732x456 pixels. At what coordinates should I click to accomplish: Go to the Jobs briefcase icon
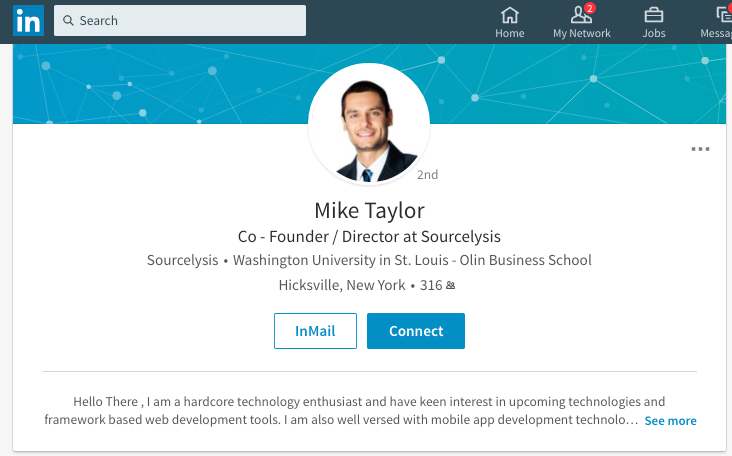[654, 15]
